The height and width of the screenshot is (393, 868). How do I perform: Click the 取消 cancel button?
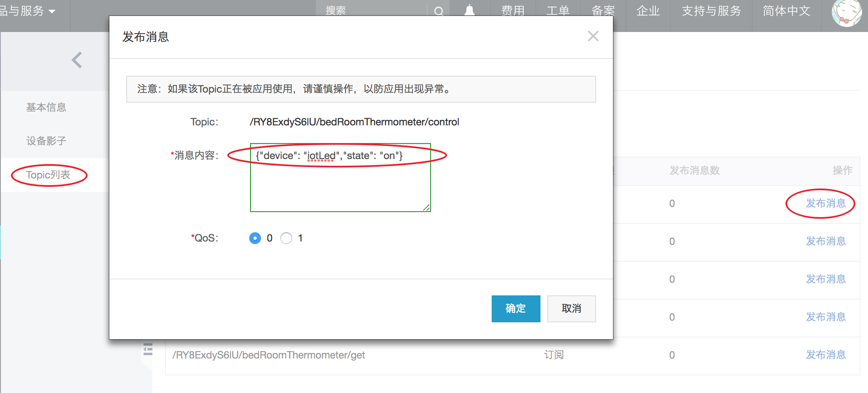tap(571, 308)
